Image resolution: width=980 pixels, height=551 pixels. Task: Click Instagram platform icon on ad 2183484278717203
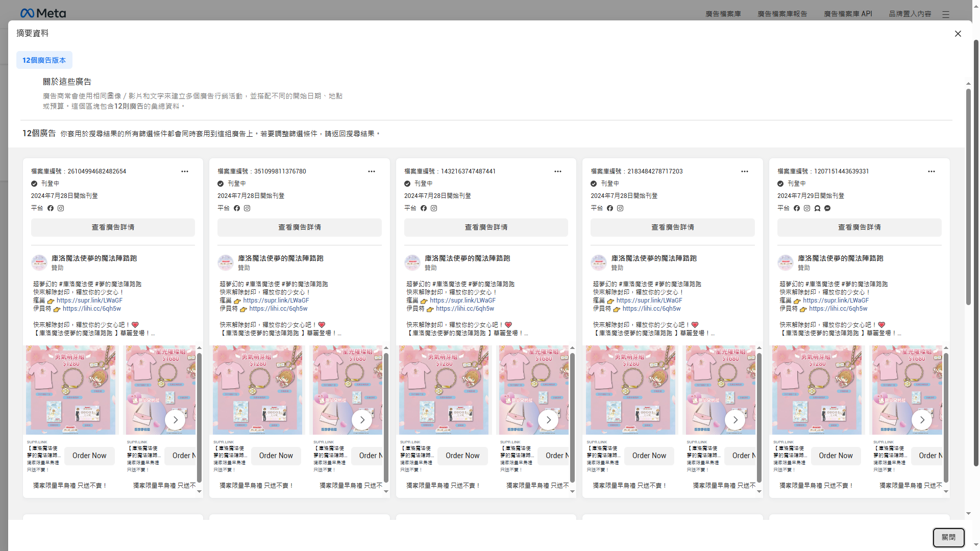point(620,208)
